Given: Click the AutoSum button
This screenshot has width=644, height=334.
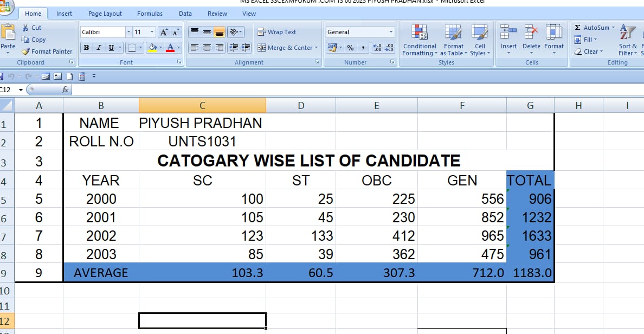Looking at the screenshot, I should 591,28.
